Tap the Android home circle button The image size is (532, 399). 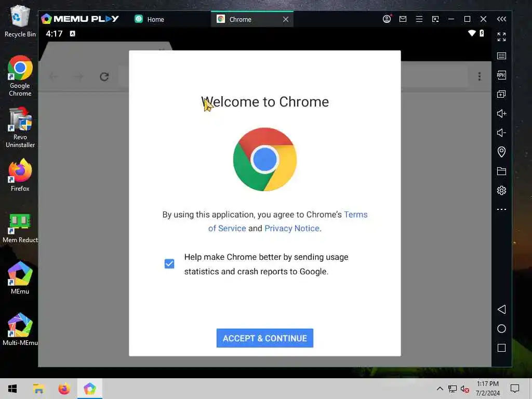coord(501,329)
